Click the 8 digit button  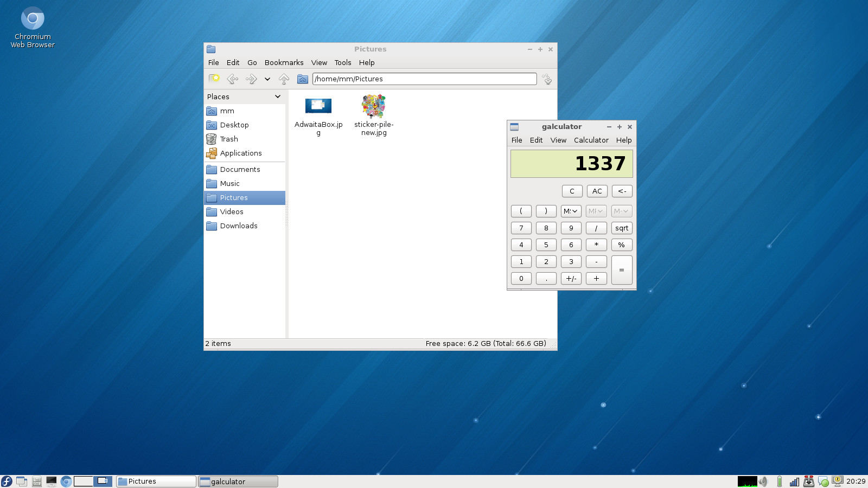click(x=546, y=228)
